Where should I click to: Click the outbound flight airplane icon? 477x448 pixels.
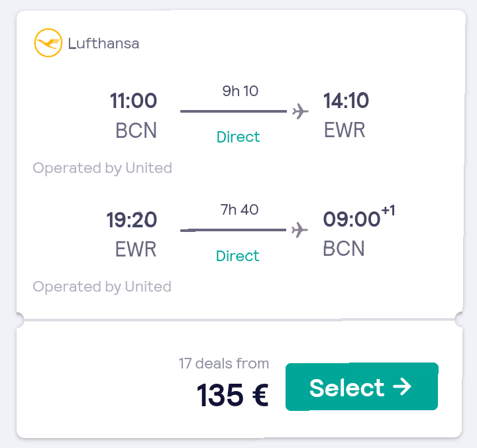(x=300, y=111)
